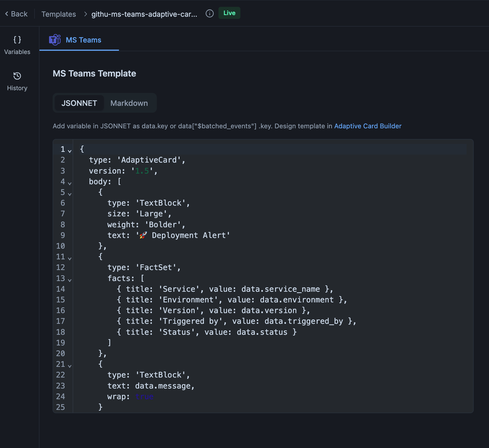This screenshot has height=448, width=489.
Task: Click the githu-ms-teams-adaptive-car... breadcrumb title
Action: (144, 14)
